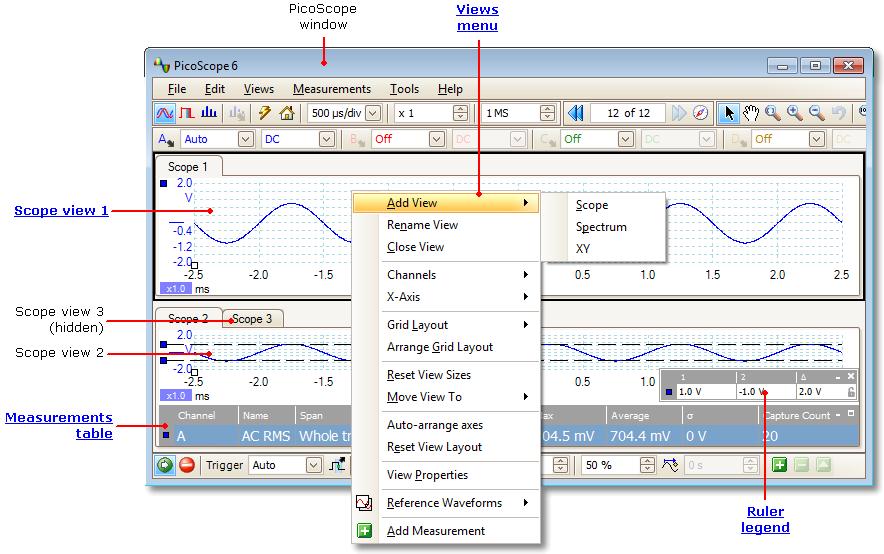884x554 pixels.
Task: Expand the Add View submenu
Action: (446, 203)
